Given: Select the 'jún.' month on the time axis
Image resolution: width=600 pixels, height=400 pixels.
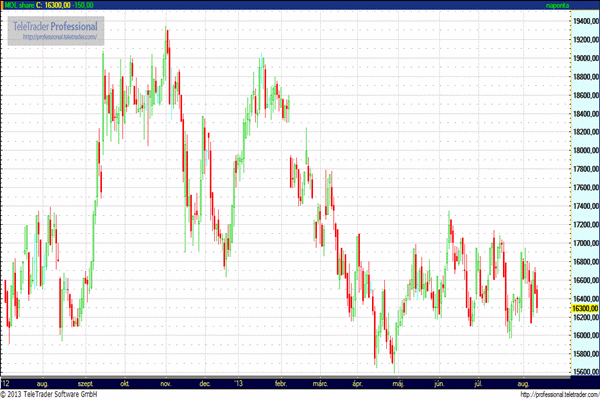Looking at the screenshot, I should click(x=438, y=382).
